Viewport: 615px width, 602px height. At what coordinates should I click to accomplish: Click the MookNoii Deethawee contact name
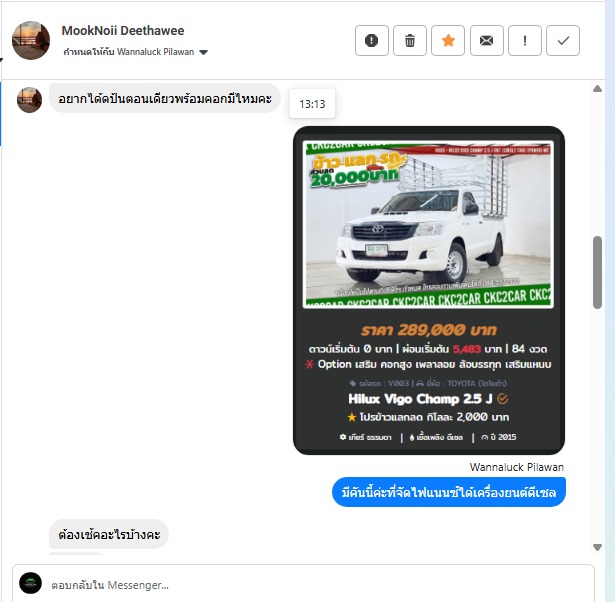[x=123, y=31]
